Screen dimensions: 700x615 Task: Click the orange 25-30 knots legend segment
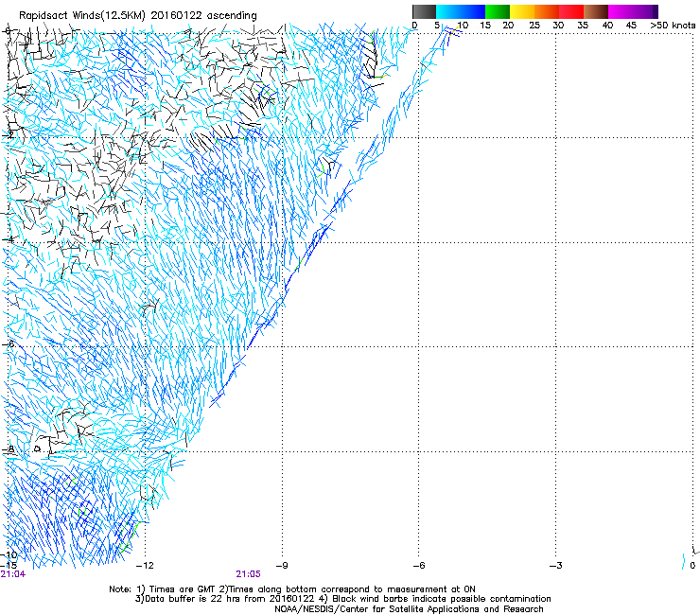pyautogui.click(x=547, y=11)
